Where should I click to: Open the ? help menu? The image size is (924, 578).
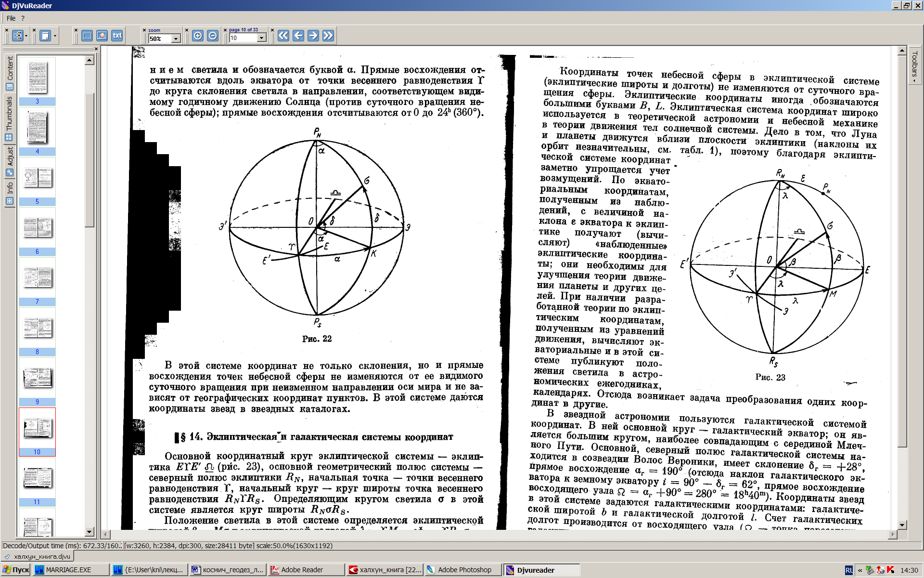pyautogui.click(x=23, y=18)
